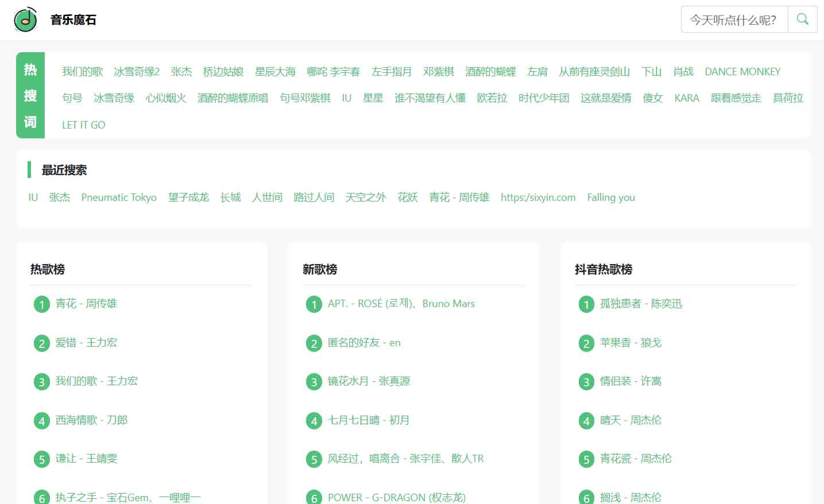Click the search magnifier icon
This screenshot has height=504, width=824.
pos(803,20)
